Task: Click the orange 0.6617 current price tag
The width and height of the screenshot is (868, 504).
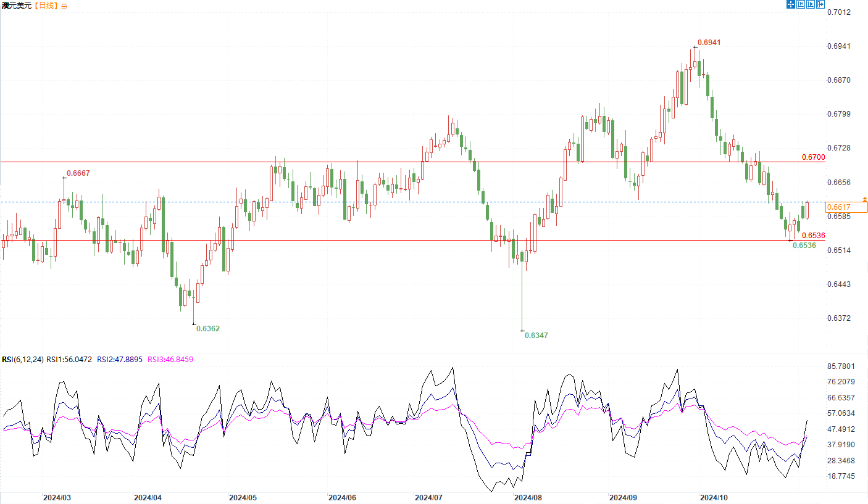Action: [x=838, y=207]
